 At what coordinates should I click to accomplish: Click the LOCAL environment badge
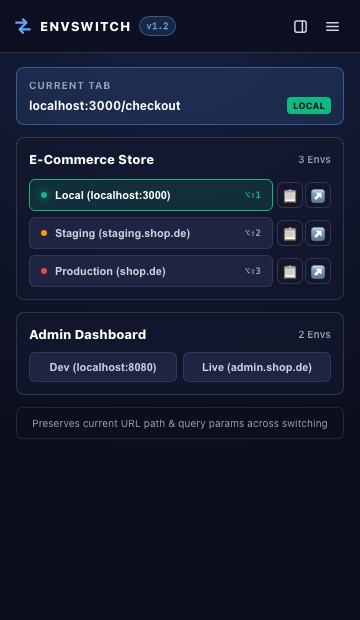[x=309, y=106]
